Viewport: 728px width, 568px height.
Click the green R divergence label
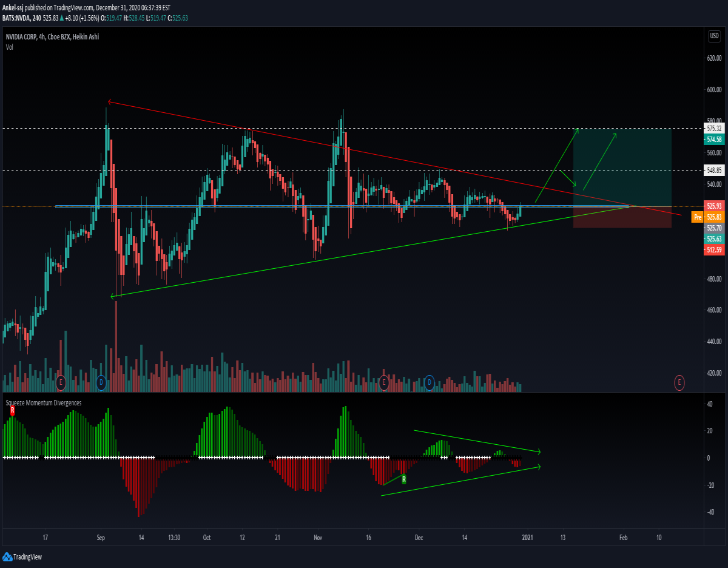click(404, 479)
